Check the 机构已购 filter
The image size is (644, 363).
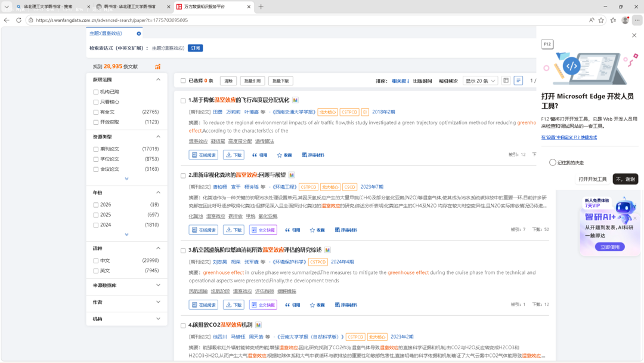coord(95,92)
